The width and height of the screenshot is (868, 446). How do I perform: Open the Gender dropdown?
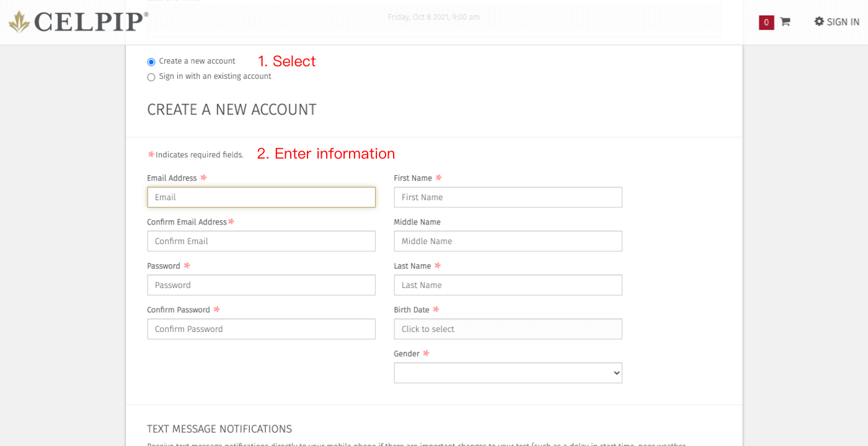(x=508, y=373)
